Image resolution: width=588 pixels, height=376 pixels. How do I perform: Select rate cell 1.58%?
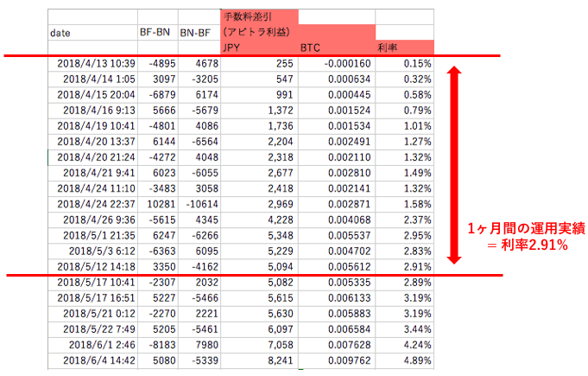point(405,204)
